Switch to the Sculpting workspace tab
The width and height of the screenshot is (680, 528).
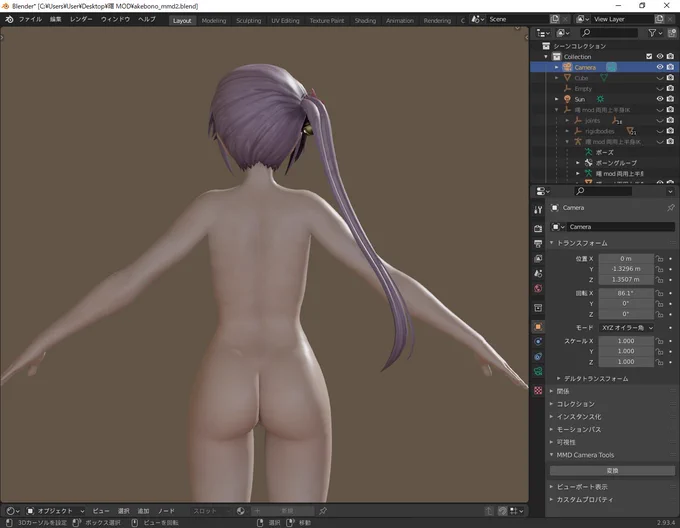pyautogui.click(x=248, y=20)
